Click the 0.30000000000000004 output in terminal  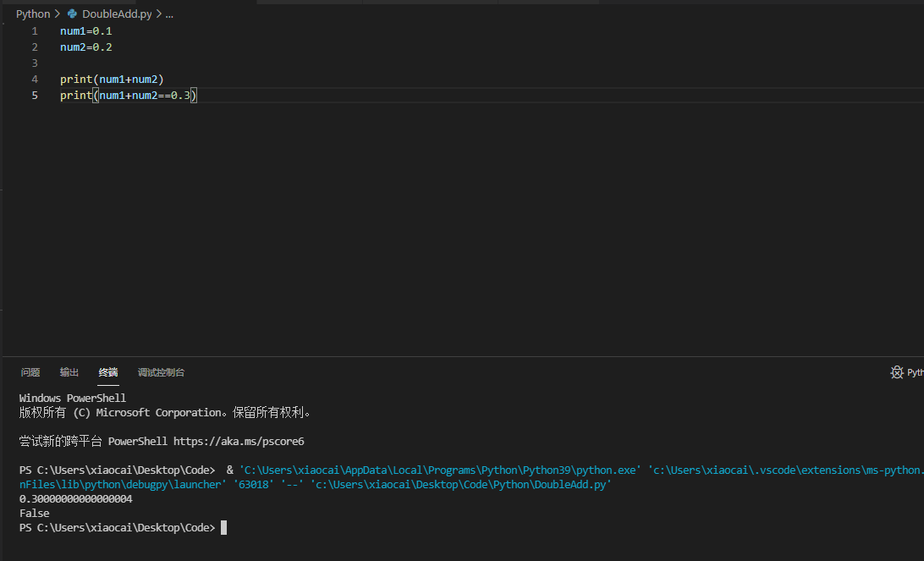[76, 499]
